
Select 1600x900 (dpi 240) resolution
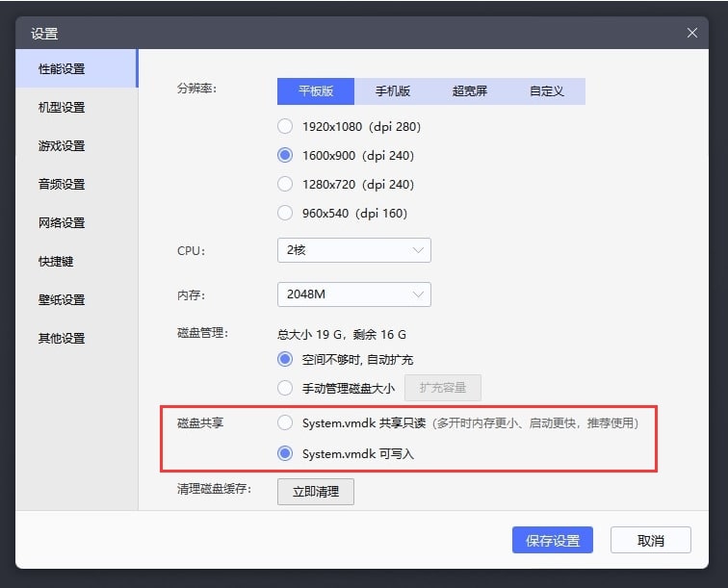point(285,155)
